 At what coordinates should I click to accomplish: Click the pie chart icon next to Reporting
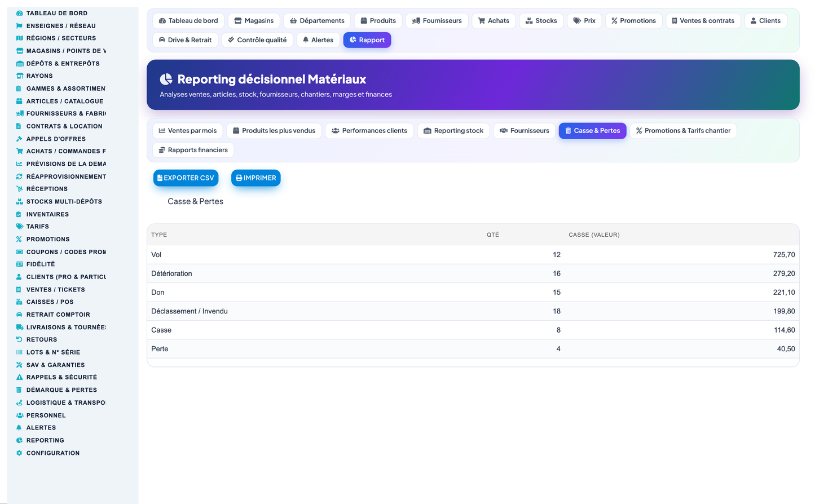[x=19, y=440]
